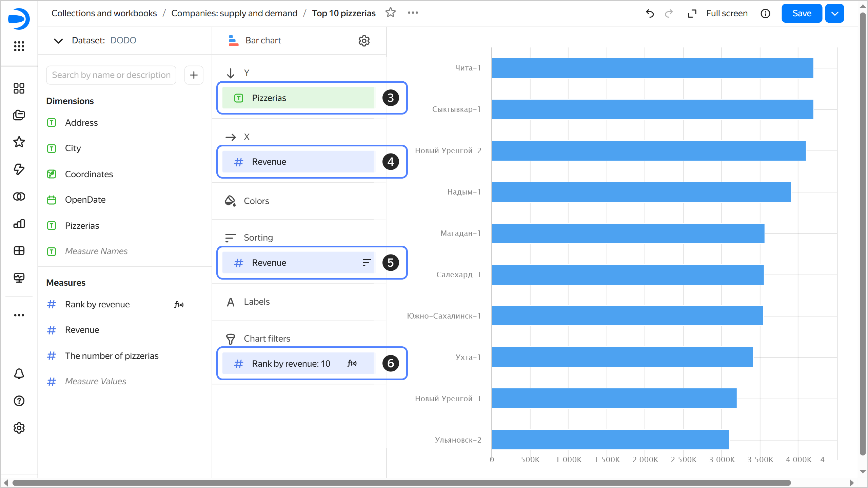Click Full screen button
This screenshot has width=868, height=488.
(x=727, y=14)
